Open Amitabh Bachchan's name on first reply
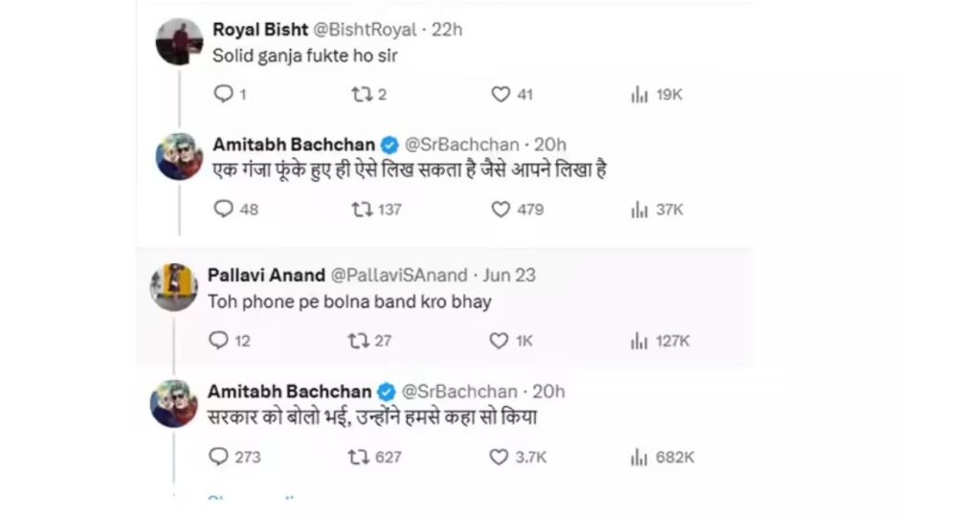 tap(294, 145)
